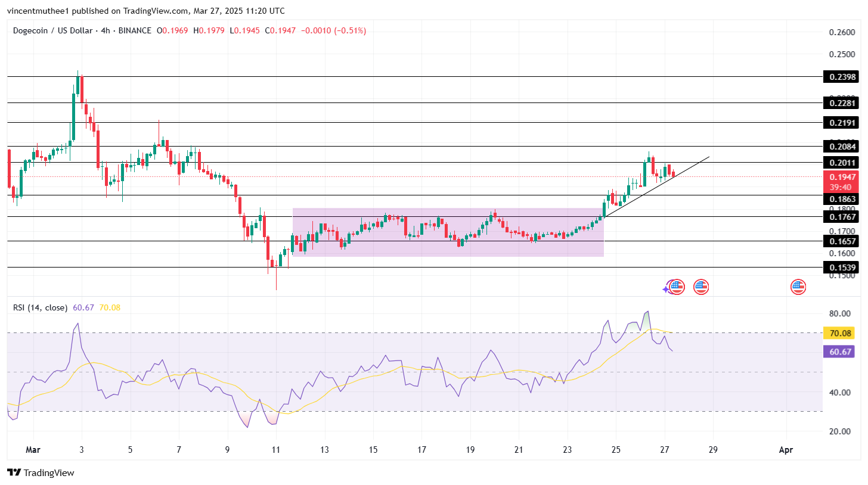Screen dimensions: 868x485
Task: Click the red 0.1947 current price label
Action: pos(842,177)
